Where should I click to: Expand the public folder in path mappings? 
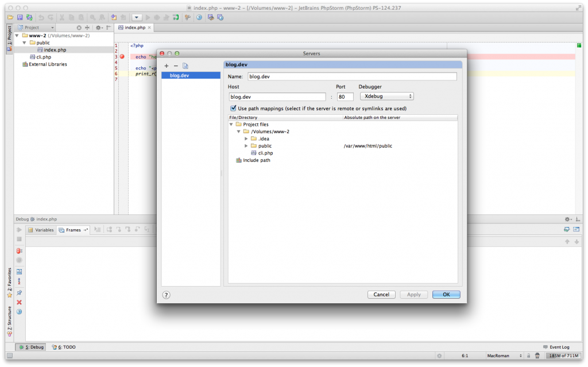tap(246, 146)
